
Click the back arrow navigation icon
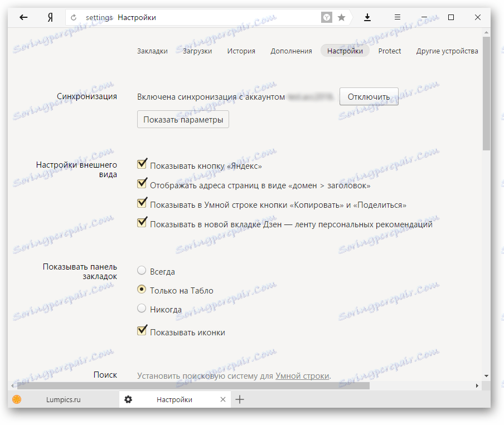[23, 17]
